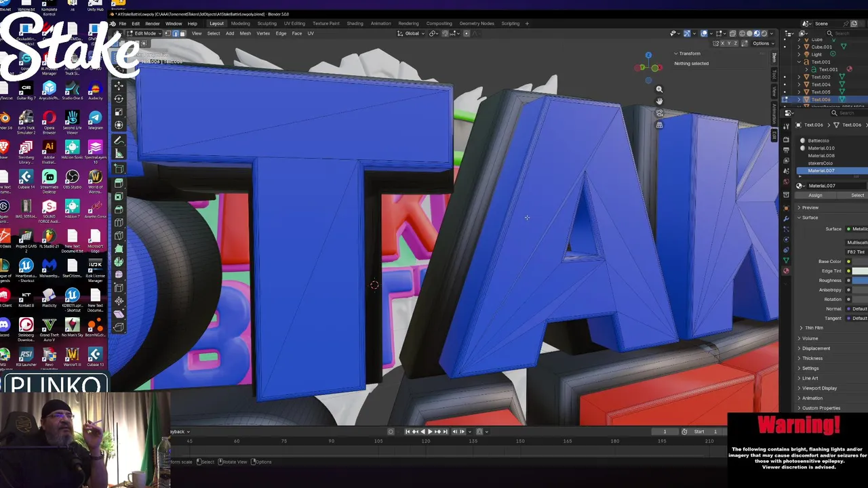Toggle viewport overlays
This screenshot has width=868, height=488.
[704, 33]
